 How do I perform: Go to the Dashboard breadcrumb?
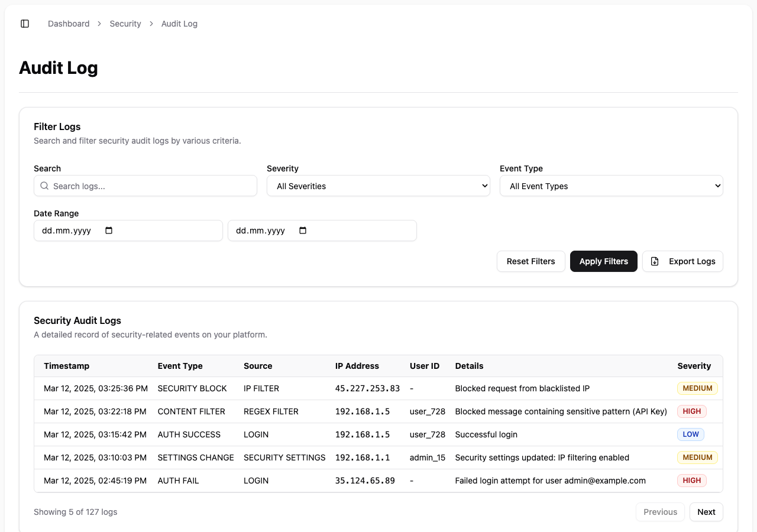(x=69, y=24)
